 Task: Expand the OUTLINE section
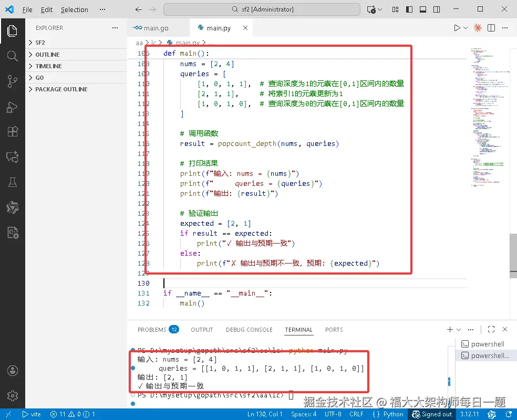76,55
